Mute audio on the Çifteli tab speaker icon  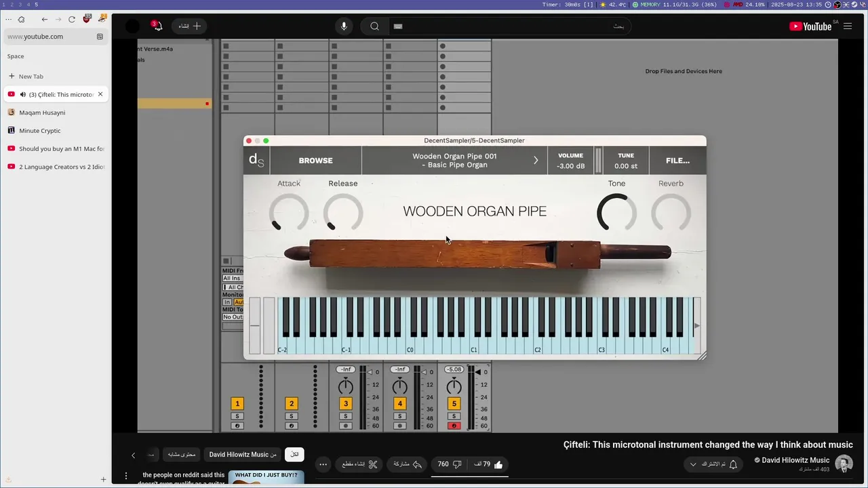point(23,95)
